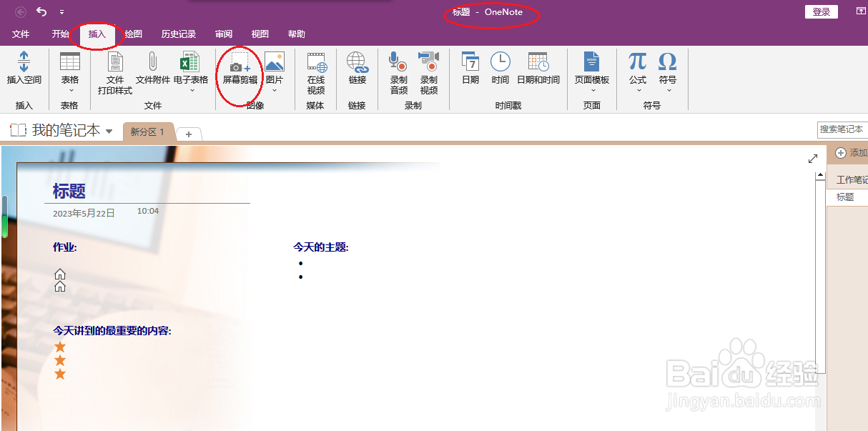Expand the 电子表格 dropdown arrow
868x431 pixels.
coord(192,91)
